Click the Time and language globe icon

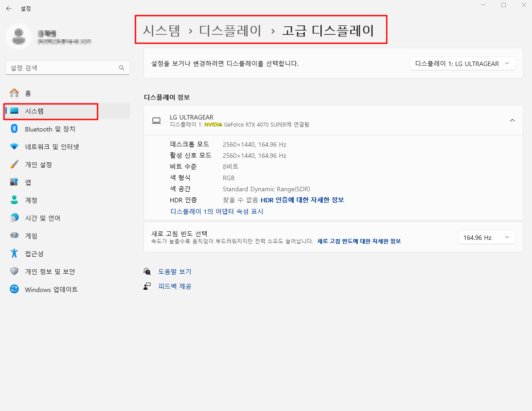pos(14,218)
